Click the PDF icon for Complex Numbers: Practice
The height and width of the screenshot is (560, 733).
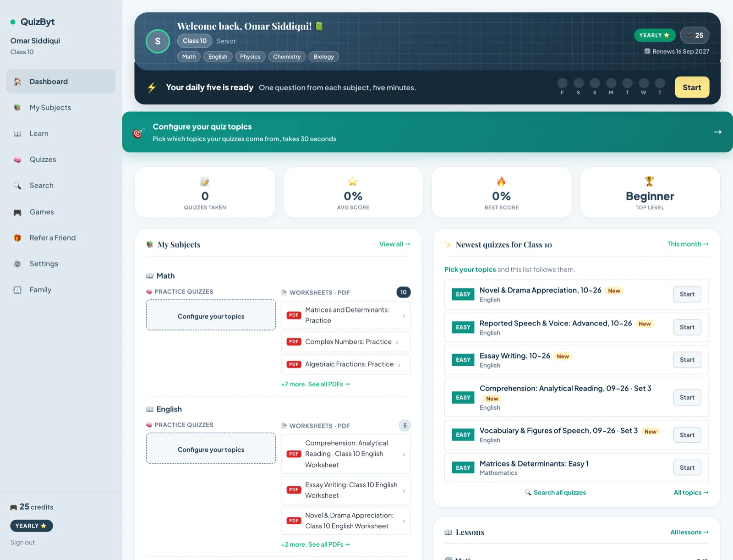[x=294, y=342]
